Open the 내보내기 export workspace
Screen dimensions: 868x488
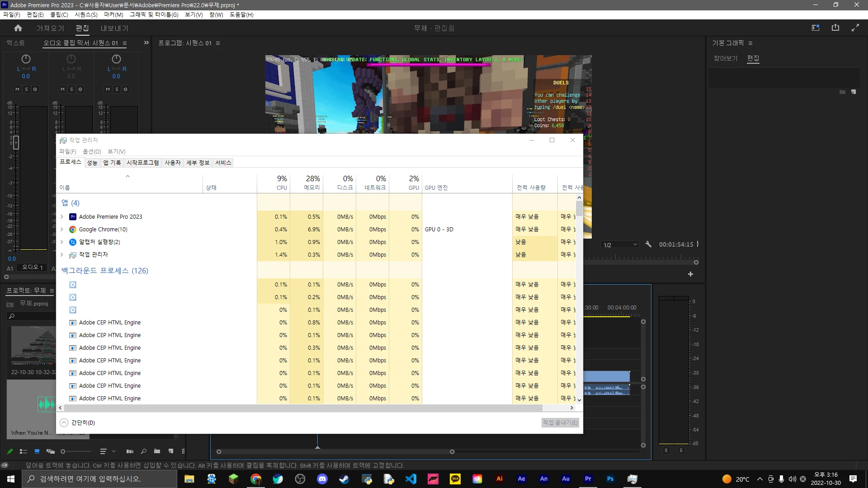tap(114, 28)
